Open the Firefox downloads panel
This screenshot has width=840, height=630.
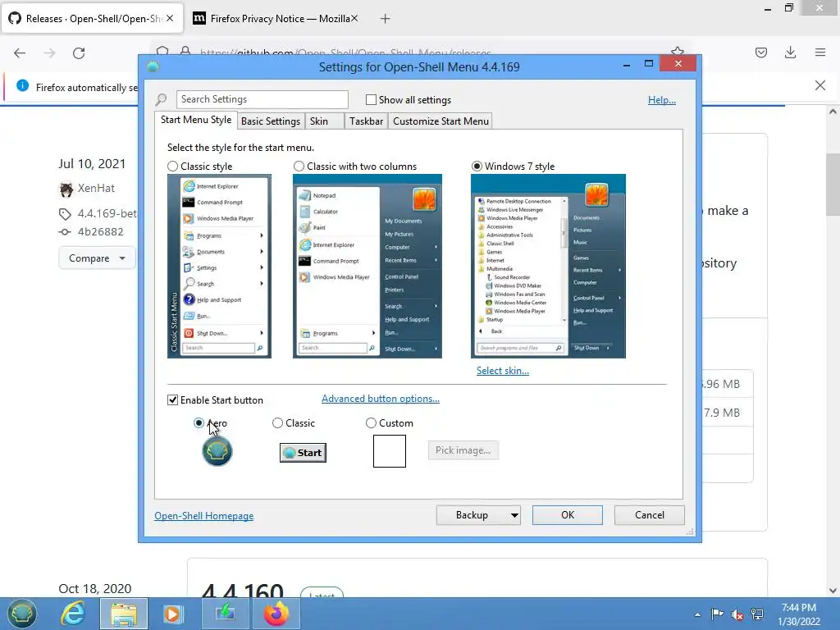[790, 52]
